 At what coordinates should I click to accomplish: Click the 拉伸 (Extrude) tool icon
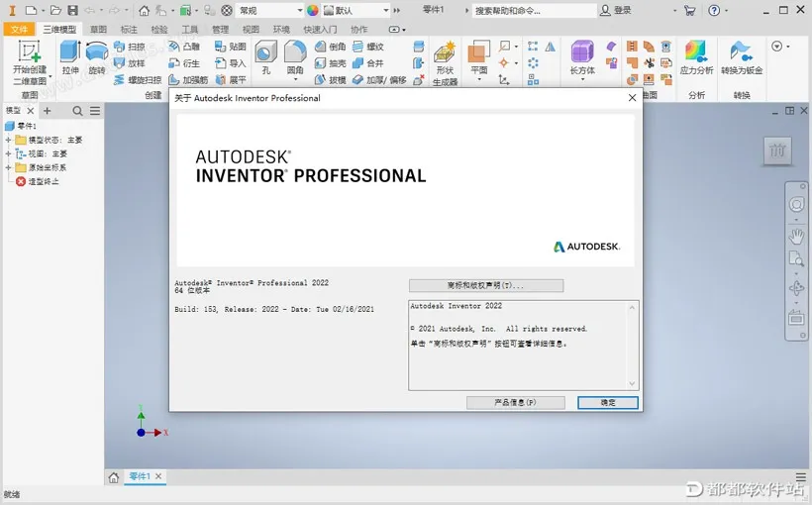pyautogui.click(x=69, y=52)
